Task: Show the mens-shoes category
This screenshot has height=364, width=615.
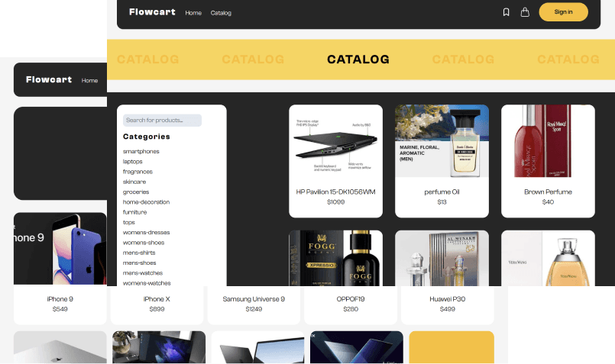Action: pos(140,263)
